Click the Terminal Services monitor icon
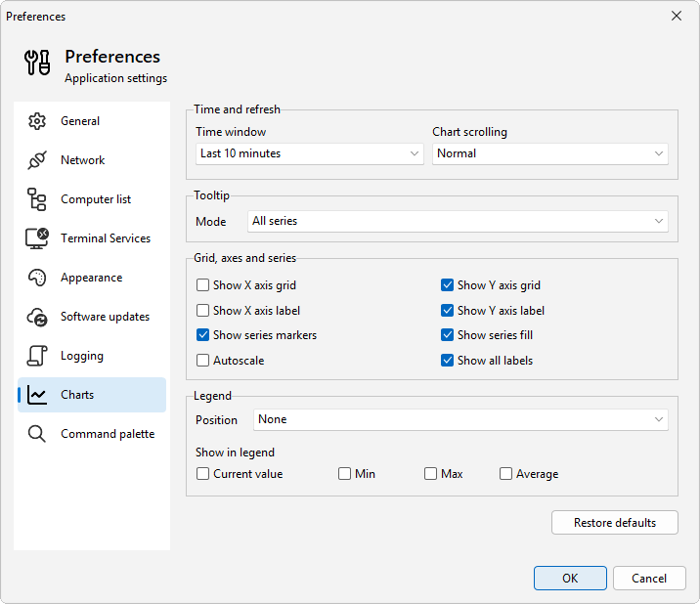 tap(36, 238)
